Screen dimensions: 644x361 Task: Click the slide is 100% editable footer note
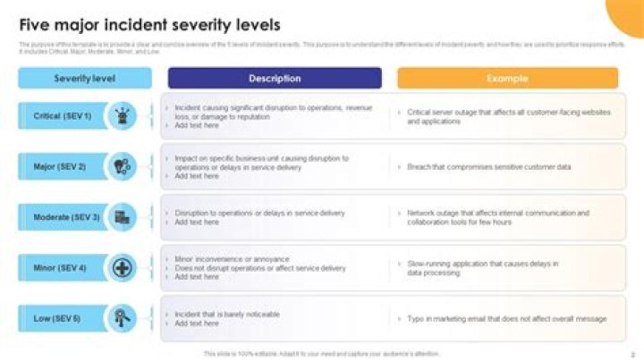click(x=322, y=354)
